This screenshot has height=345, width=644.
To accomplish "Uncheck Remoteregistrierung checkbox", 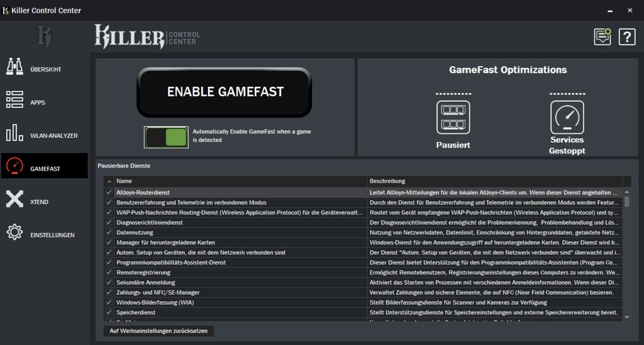I will pyautogui.click(x=109, y=272).
